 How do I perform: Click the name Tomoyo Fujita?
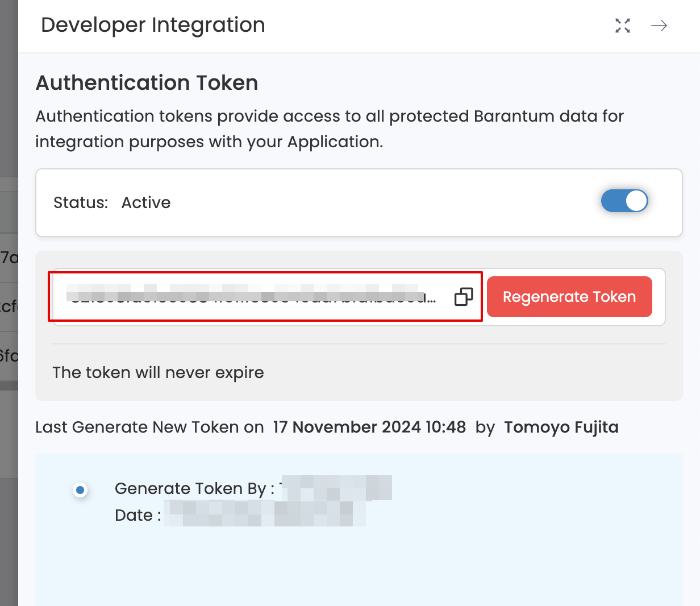point(561,427)
